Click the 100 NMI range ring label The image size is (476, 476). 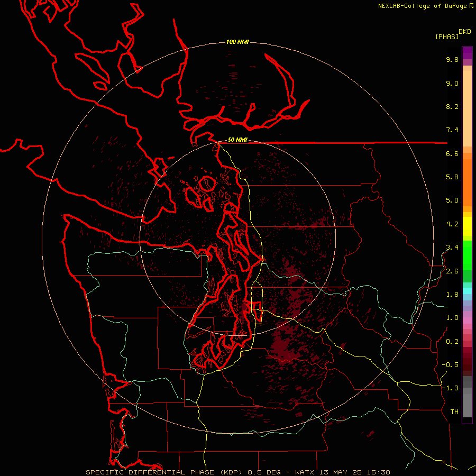pos(237,42)
